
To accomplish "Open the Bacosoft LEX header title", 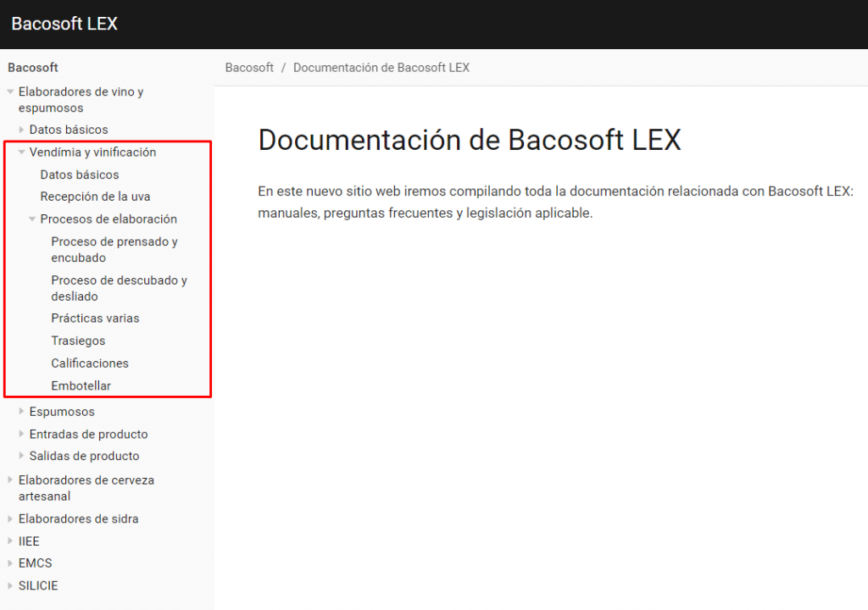I will (64, 24).
